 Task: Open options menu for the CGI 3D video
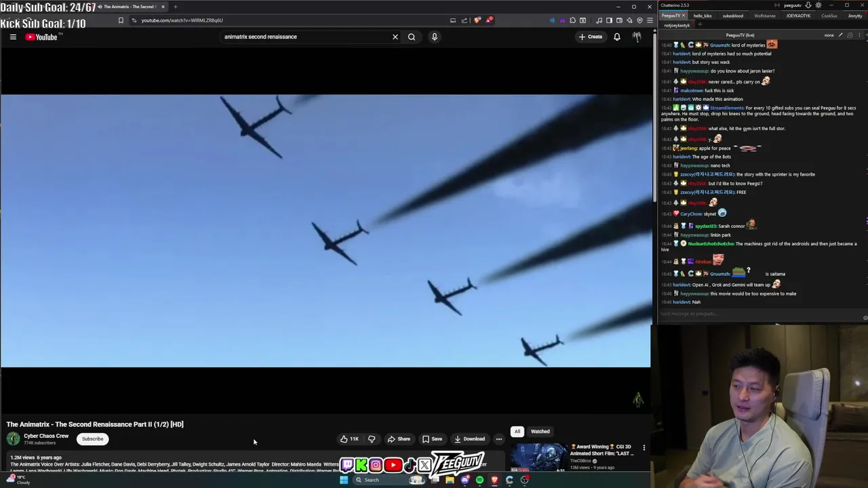pos(644,448)
